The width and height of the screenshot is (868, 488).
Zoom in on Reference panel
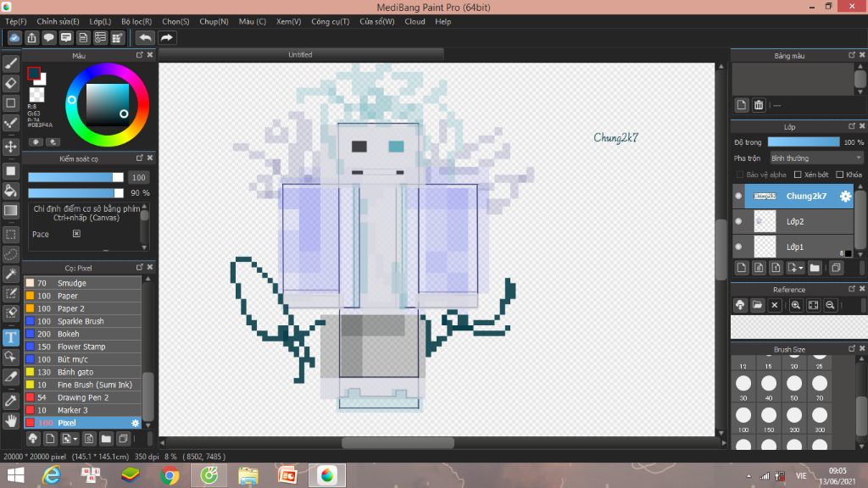[x=795, y=305]
